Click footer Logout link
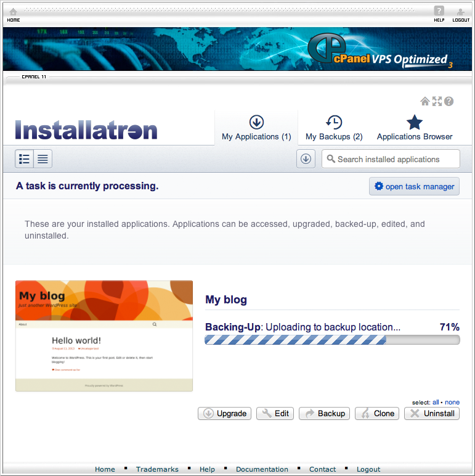 368,469
